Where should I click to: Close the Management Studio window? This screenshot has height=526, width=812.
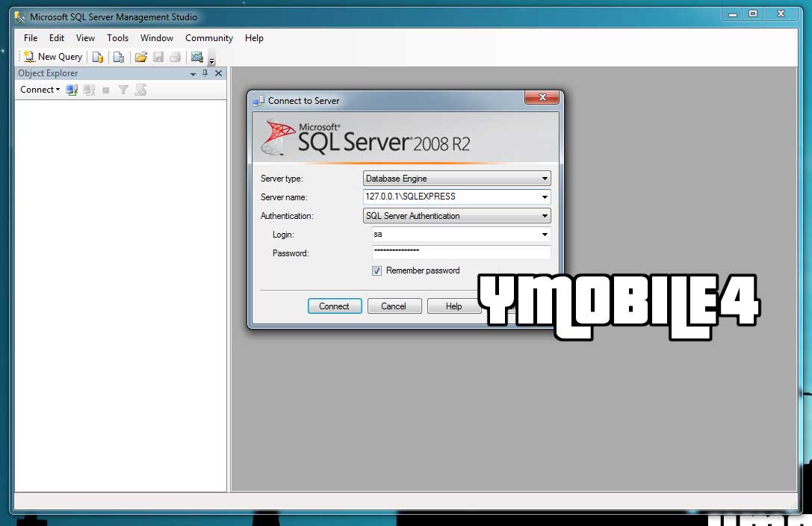pyautogui.click(x=781, y=14)
